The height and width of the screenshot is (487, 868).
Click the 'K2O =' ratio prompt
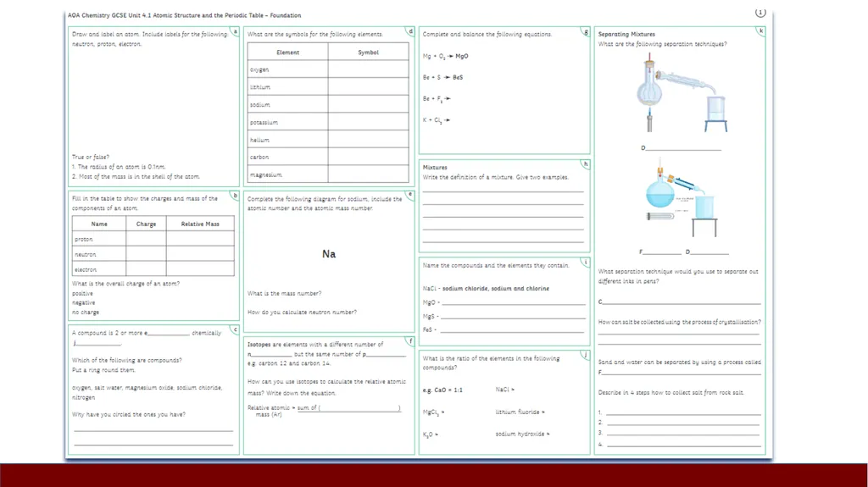(x=431, y=434)
